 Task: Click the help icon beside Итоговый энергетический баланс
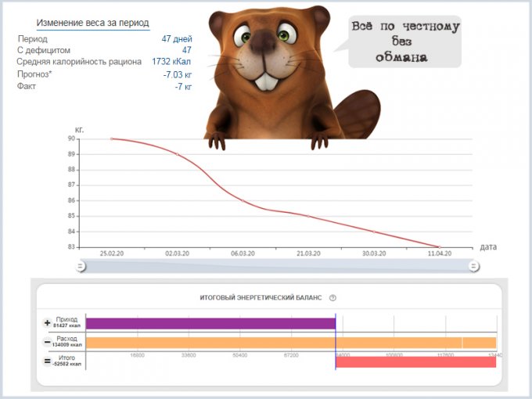[332, 297]
